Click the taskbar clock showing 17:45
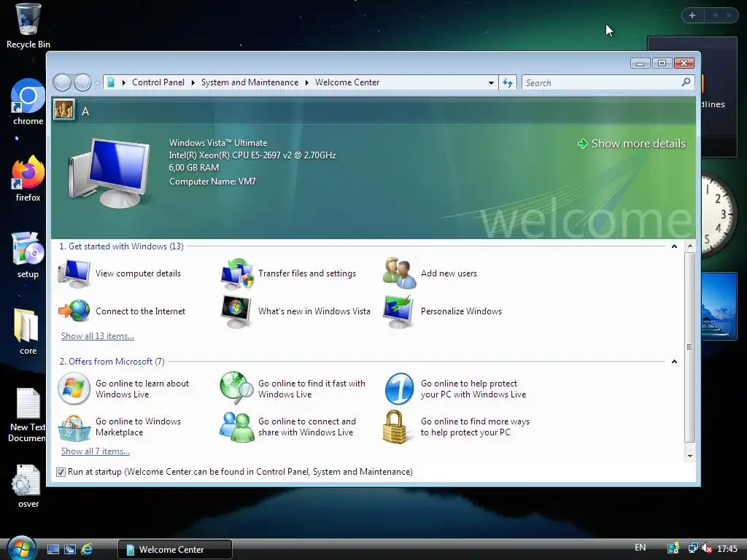Image resolution: width=747 pixels, height=560 pixels. pyautogui.click(x=727, y=549)
